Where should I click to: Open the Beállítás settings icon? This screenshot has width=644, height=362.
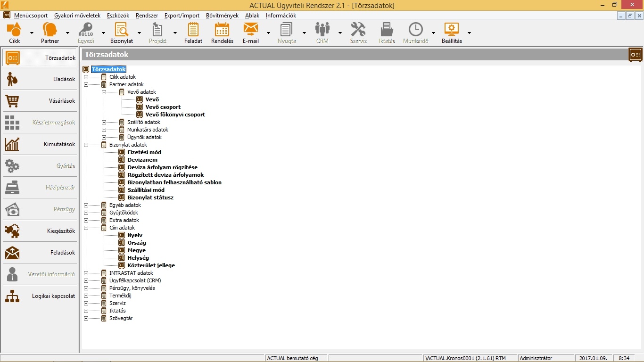451,33
